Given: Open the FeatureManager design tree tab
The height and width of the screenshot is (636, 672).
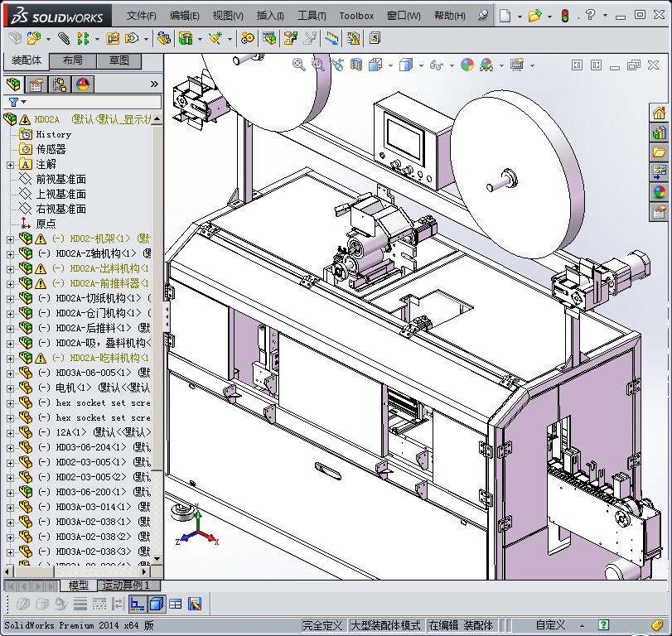Looking at the screenshot, I should 14,84.
